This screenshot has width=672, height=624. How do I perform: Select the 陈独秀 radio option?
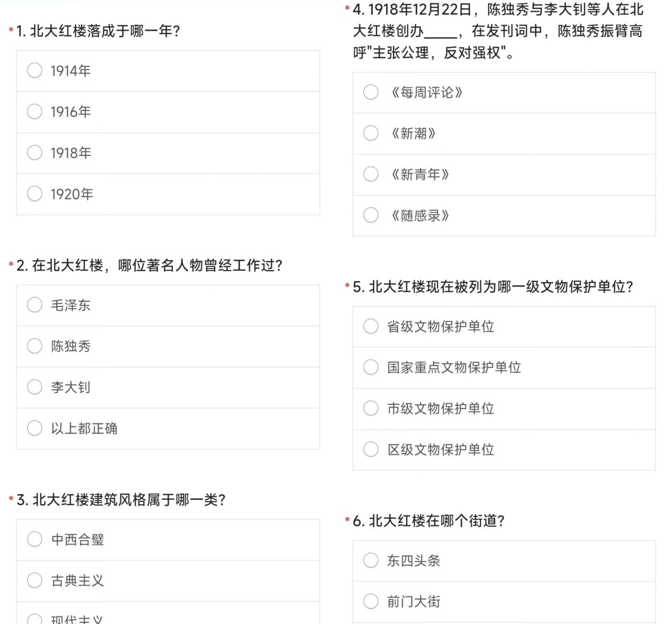34,346
